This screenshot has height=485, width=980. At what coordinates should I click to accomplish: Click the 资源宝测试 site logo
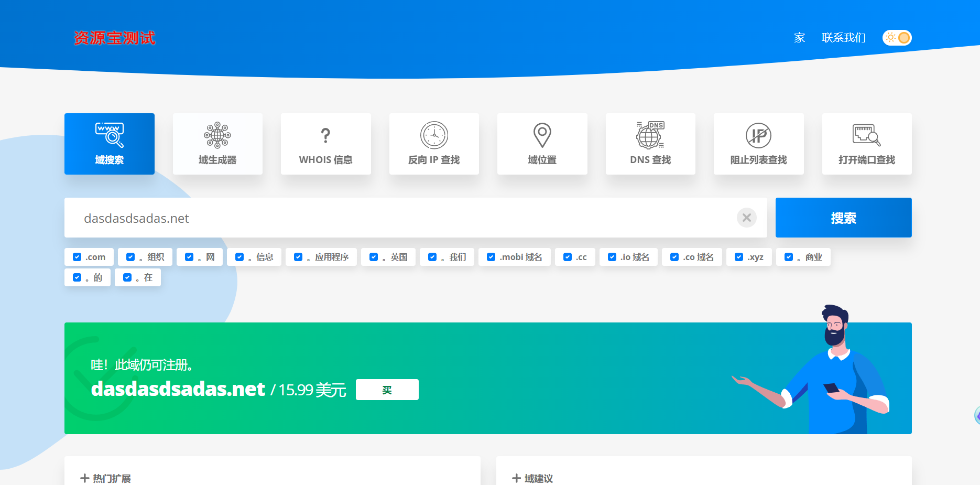point(114,38)
